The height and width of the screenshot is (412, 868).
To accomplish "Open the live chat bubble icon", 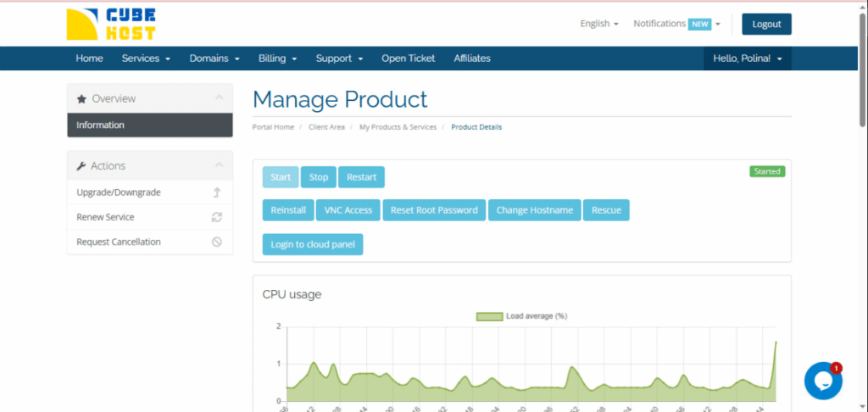I will 822,381.
